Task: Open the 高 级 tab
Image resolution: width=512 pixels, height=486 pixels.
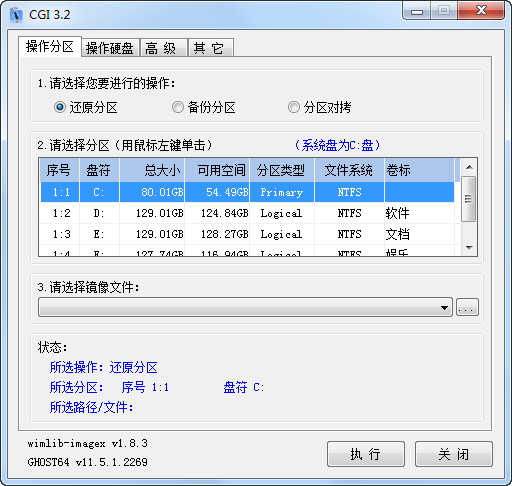Action: [x=163, y=48]
